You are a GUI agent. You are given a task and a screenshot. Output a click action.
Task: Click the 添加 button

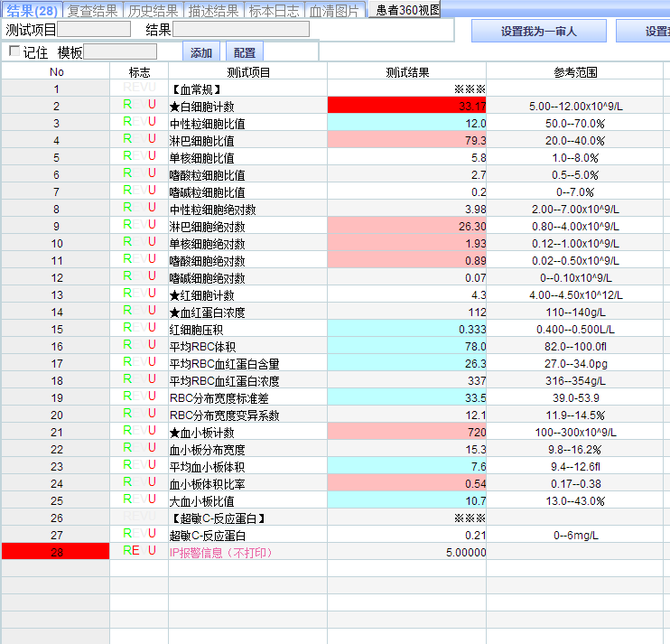tap(201, 52)
